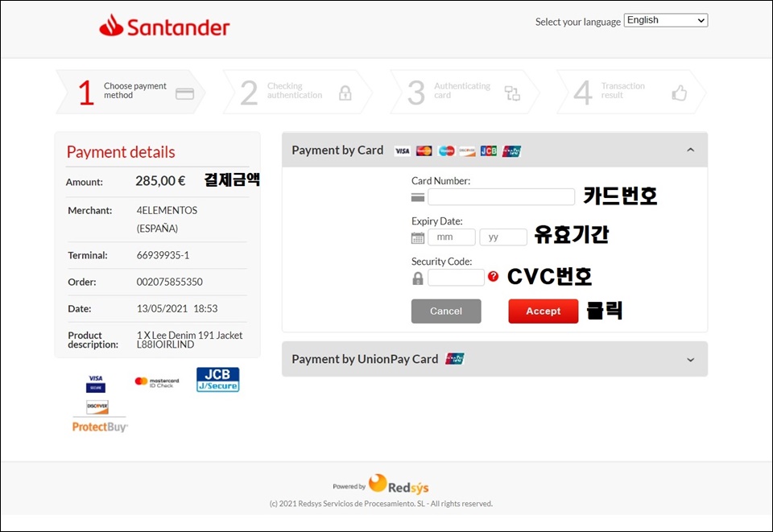
Task: Click the merchant name 4ELEMENTOS
Action: click(167, 210)
